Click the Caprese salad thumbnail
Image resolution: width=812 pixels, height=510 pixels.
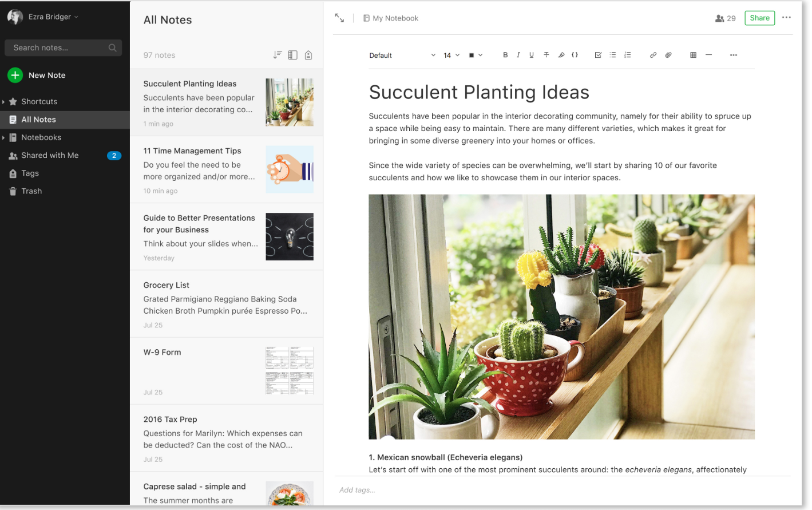click(x=290, y=493)
